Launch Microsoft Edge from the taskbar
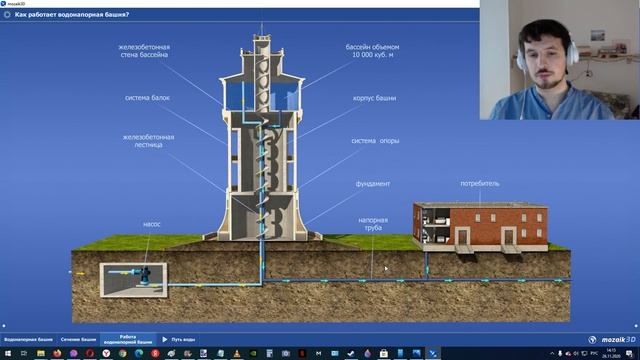This screenshot has width=640, height=360. point(139,353)
